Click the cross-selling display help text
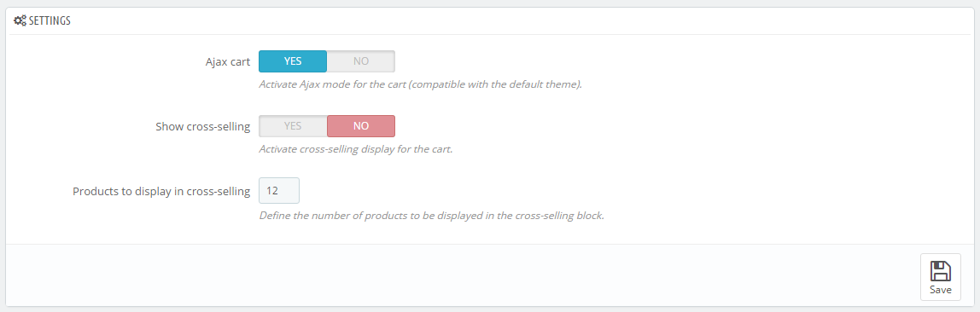Screen dimensions: 980x312 click(356, 150)
